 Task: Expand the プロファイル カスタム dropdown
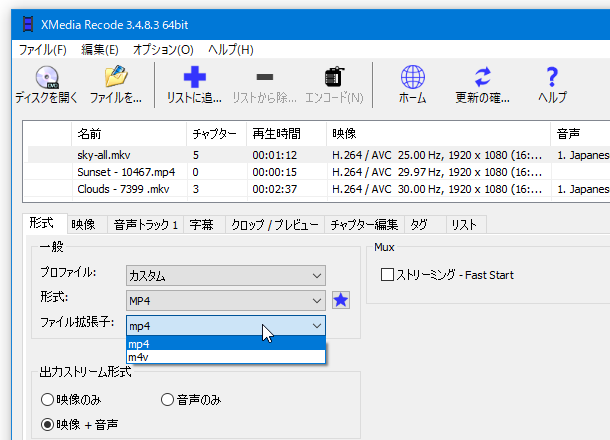tap(226, 276)
